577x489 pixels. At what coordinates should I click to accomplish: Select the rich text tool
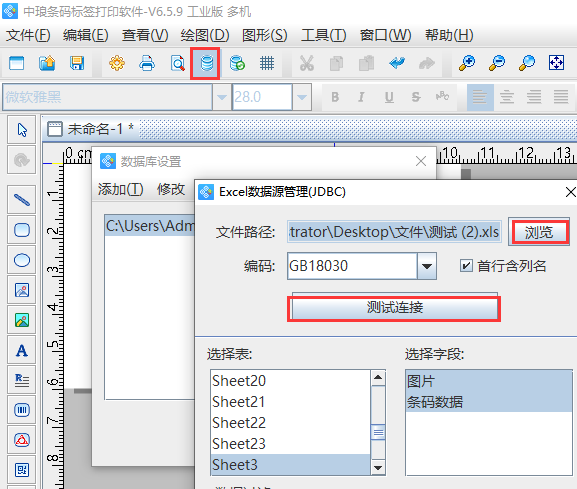click(22, 380)
